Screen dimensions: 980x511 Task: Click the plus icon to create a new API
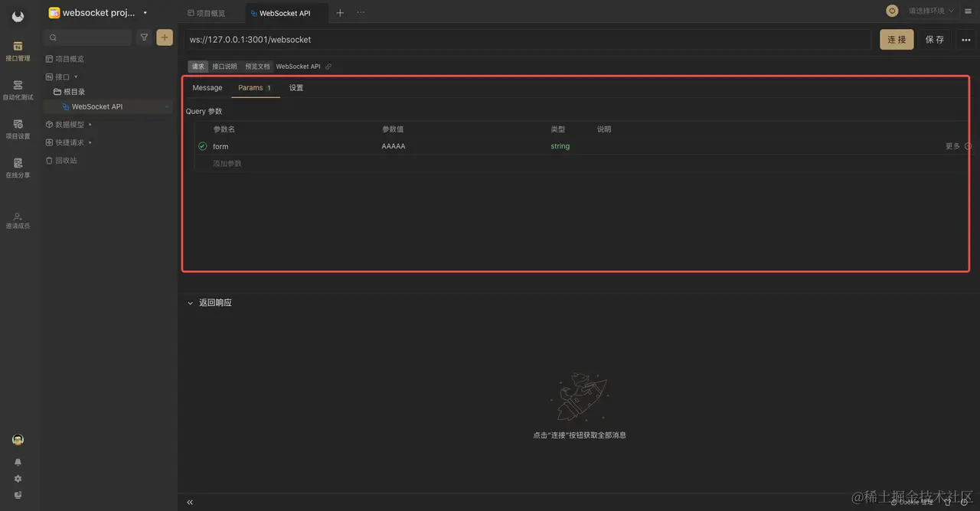165,37
